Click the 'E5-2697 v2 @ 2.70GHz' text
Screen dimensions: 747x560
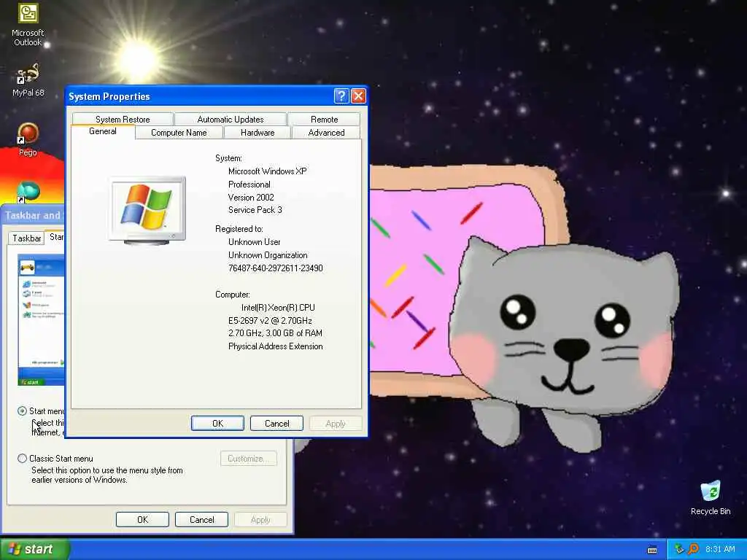point(270,321)
